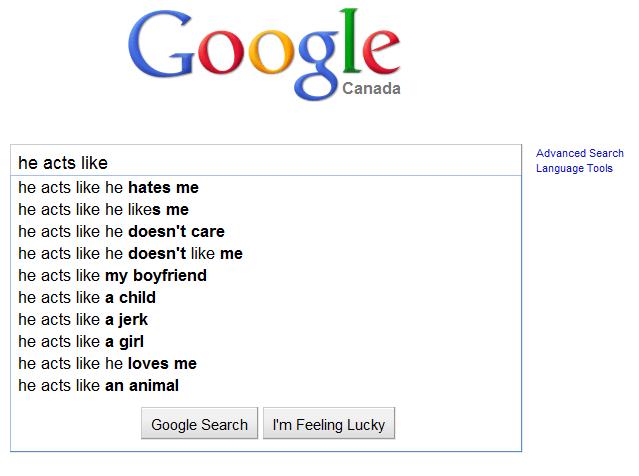This screenshot has width=639, height=476.
Task: Pick 'he acts like a girl' suggestion
Action: [x=81, y=342]
